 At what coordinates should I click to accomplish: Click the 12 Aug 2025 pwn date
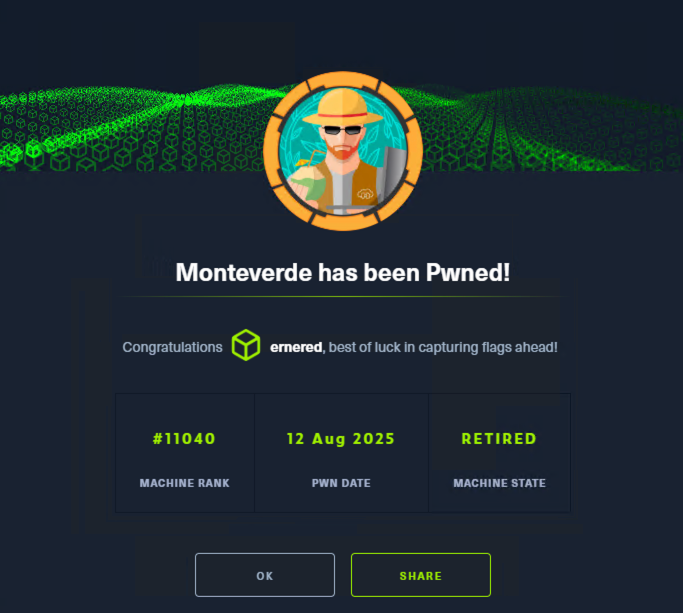tap(341, 439)
